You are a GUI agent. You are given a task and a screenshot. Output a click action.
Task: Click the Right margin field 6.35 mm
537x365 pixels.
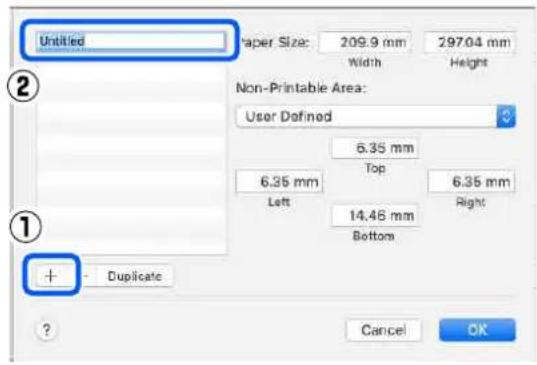coord(471,181)
